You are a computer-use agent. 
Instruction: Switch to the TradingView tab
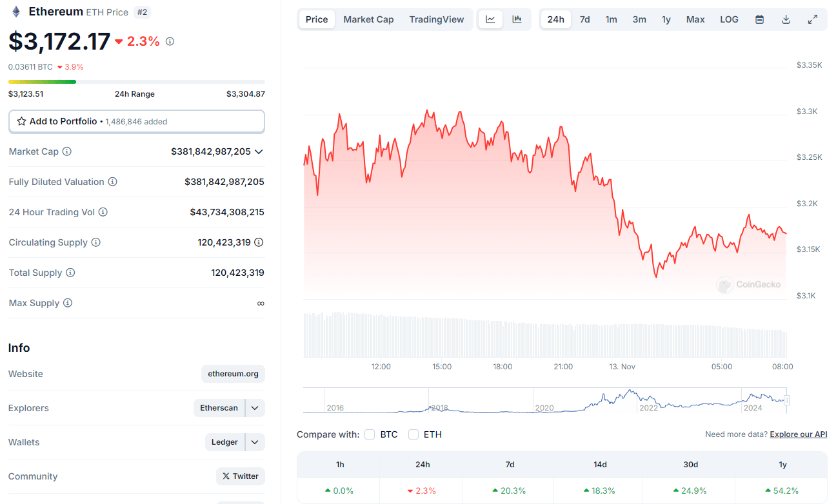(437, 19)
